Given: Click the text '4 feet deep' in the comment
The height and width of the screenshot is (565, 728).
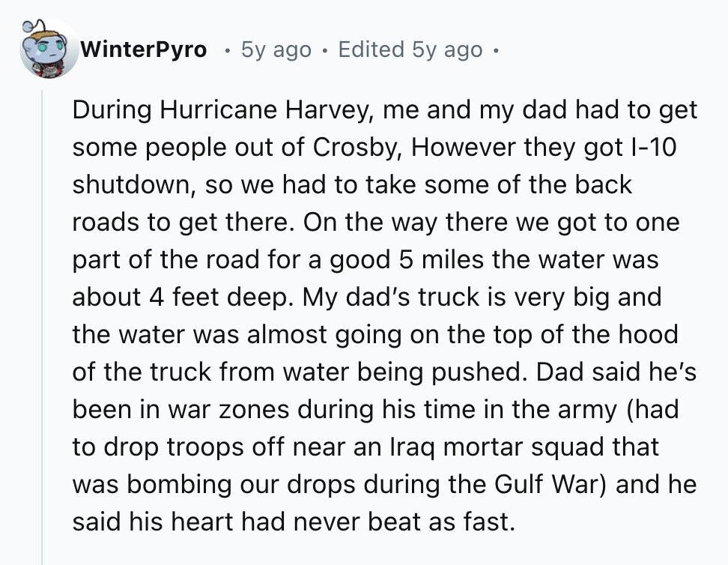Looking at the screenshot, I should tap(218, 297).
